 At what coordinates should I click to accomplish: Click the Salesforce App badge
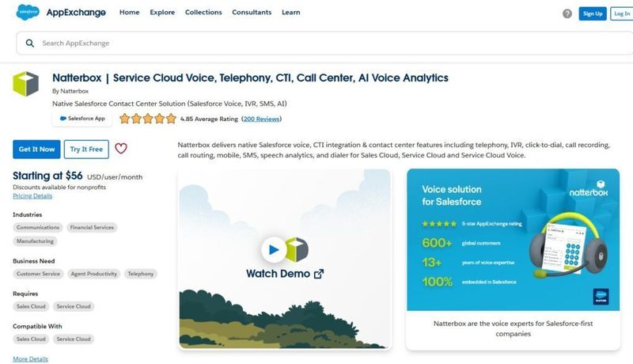pos(82,119)
